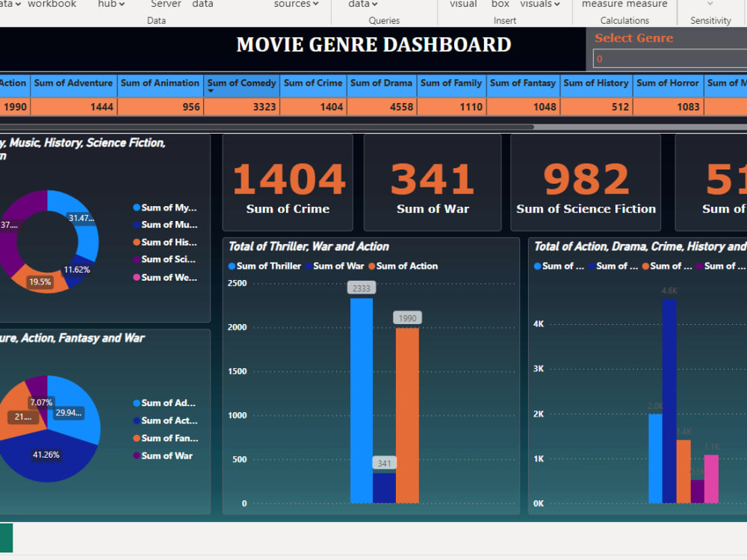Viewport: 747px width, 560px height.
Task: Select the Sum of Comedy column header
Action: pos(241,84)
